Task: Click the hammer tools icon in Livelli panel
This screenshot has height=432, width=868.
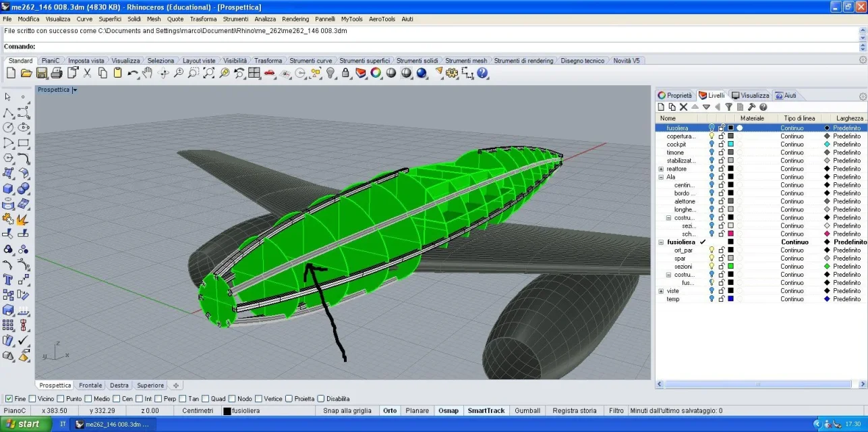Action: (752, 107)
